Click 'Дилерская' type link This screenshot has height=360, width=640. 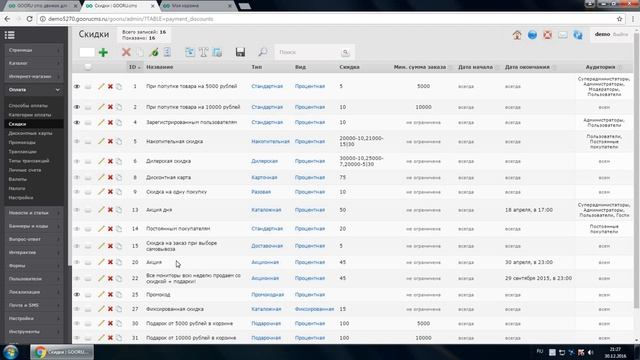264,161
